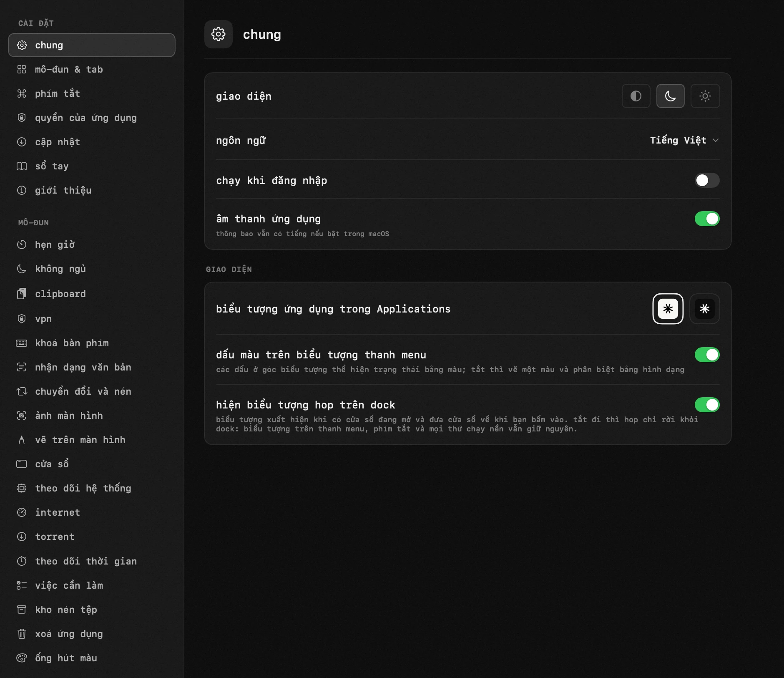Select the ảnh màn hình label
The width and height of the screenshot is (784, 678).
tap(69, 416)
